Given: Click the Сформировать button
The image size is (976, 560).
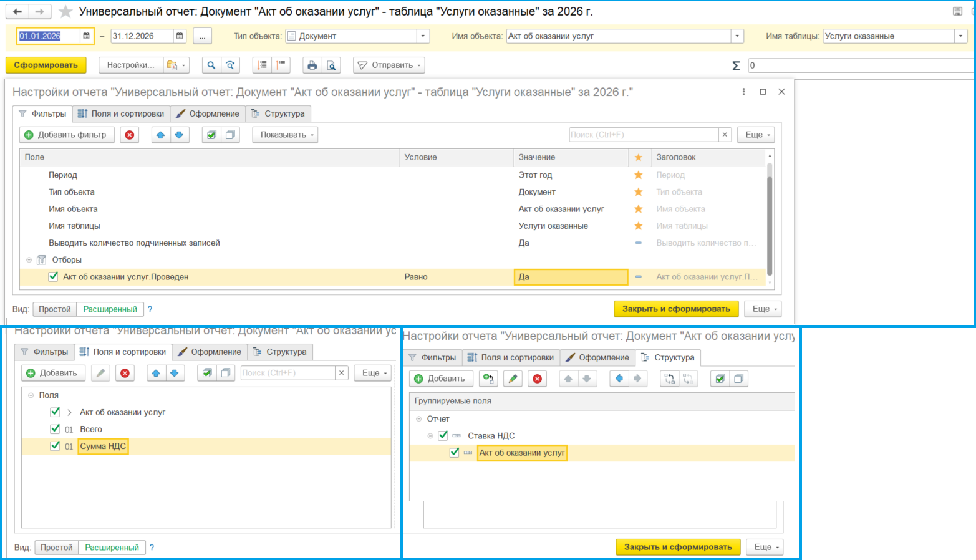Looking at the screenshot, I should (x=46, y=65).
